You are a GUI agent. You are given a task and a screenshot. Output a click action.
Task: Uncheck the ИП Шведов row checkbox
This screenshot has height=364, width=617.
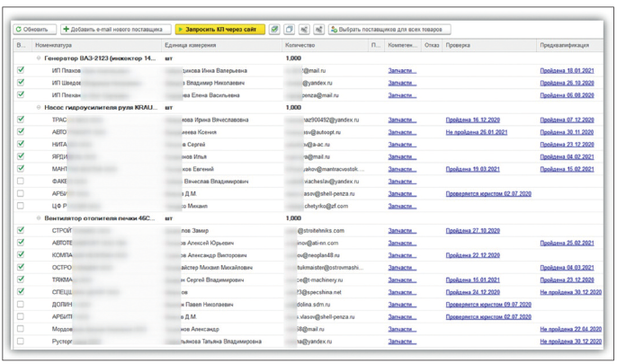click(21, 82)
